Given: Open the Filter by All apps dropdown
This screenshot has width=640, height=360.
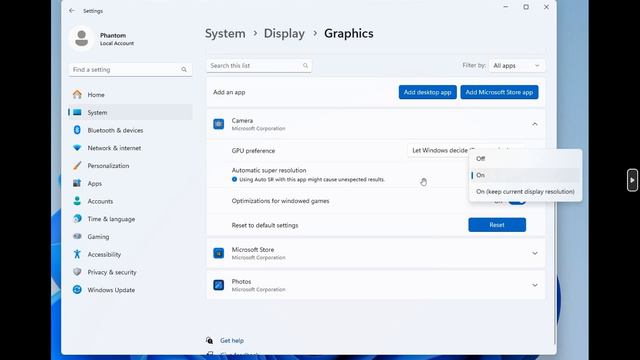Looking at the screenshot, I should tap(517, 66).
